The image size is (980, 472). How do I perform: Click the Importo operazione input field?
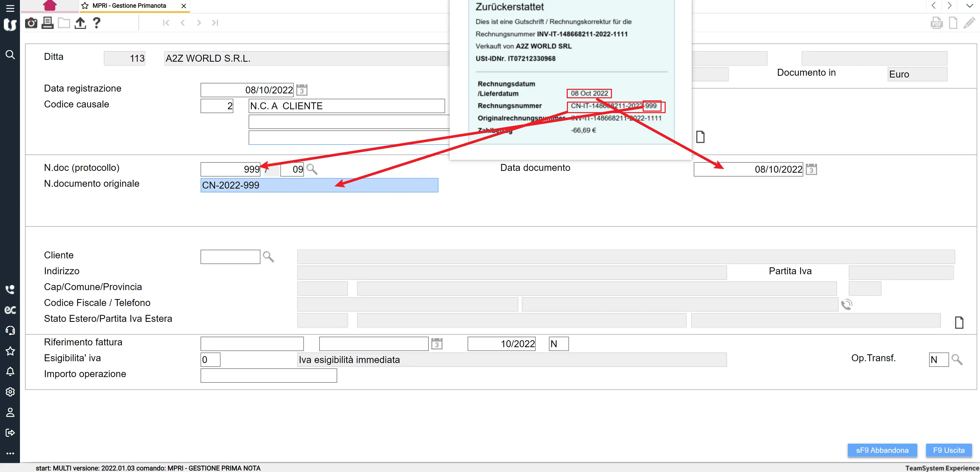click(x=269, y=375)
